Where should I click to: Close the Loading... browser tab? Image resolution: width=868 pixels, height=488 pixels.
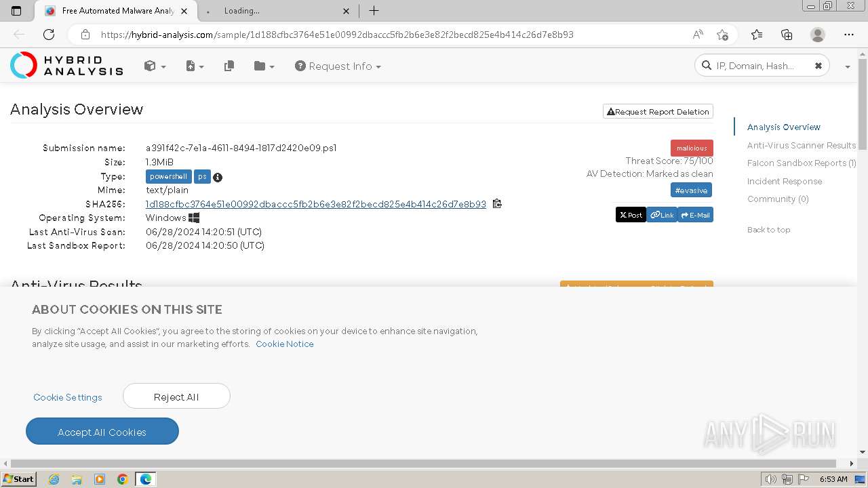347,11
